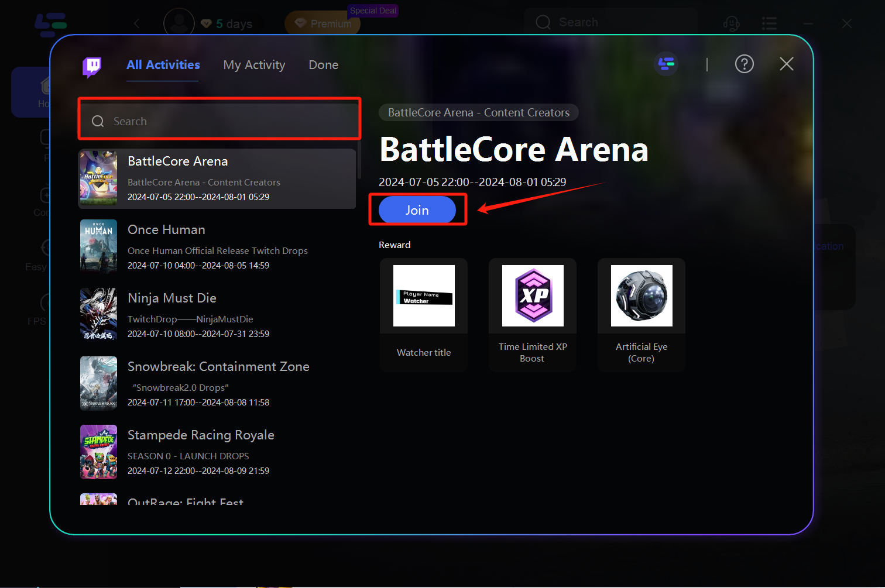This screenshot has width=885, height=588.
Task: Click the main window Search field
Action: pyautogui.click(x=610, y=22)
